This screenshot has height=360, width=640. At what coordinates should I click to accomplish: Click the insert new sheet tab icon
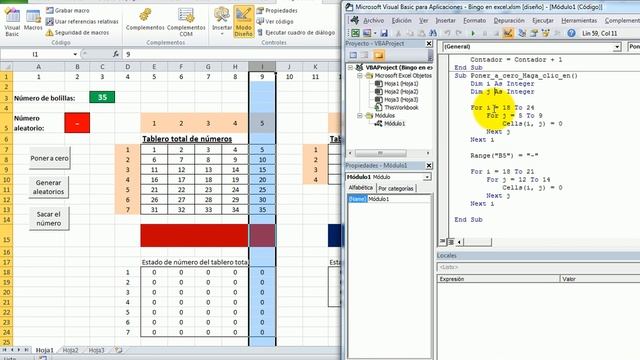click(119, 350)
